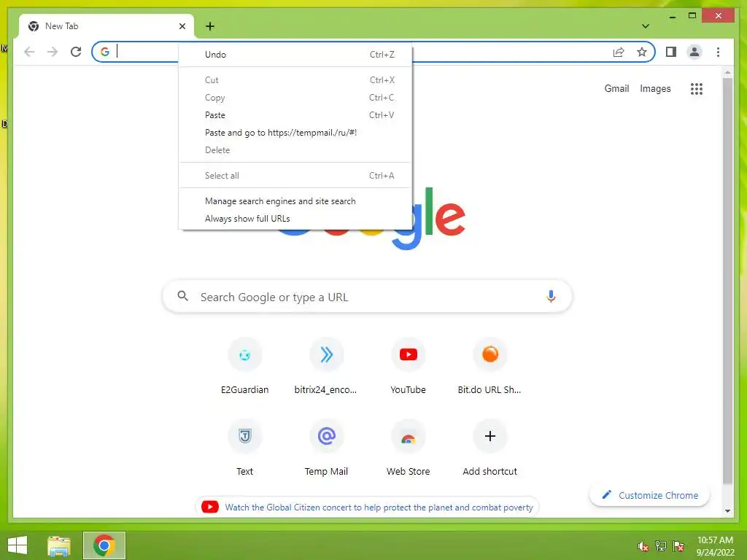Click the Search Google or type a URL box
747x560 pixels.
point(368,297)
